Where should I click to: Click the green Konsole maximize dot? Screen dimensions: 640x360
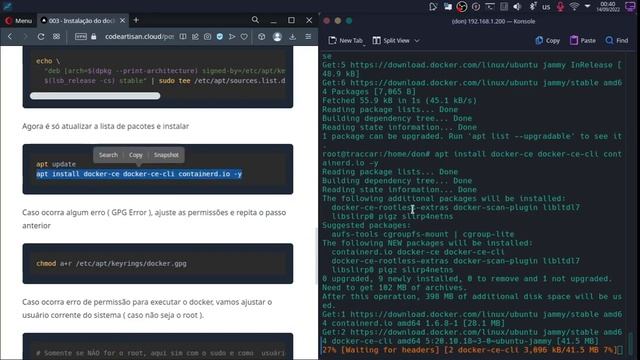[349, 21]
